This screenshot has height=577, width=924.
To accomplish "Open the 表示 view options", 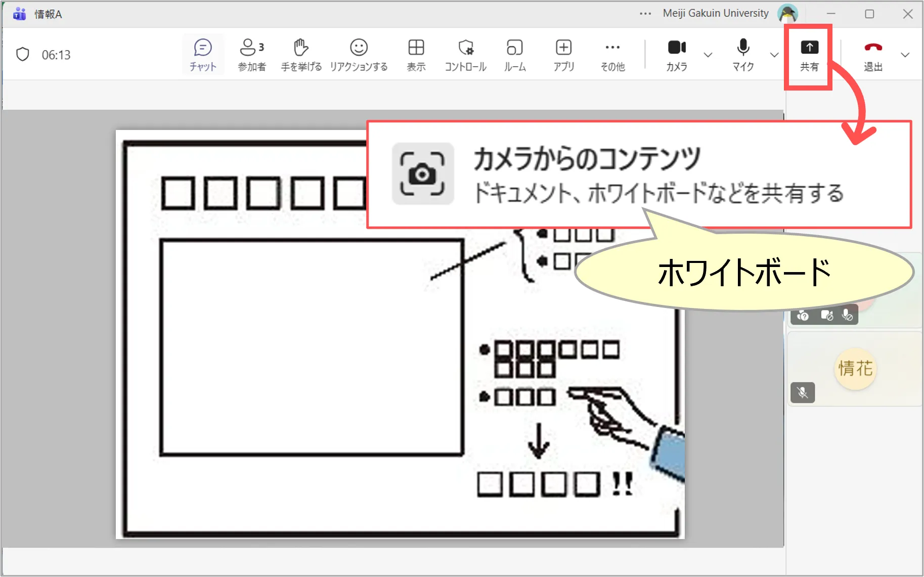I will coord(416,55).
